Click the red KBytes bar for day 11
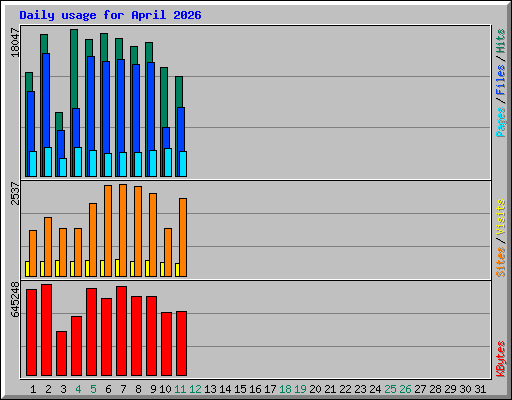Image resolution: width=512 pixels, height=400 pixels. (181, 343)
